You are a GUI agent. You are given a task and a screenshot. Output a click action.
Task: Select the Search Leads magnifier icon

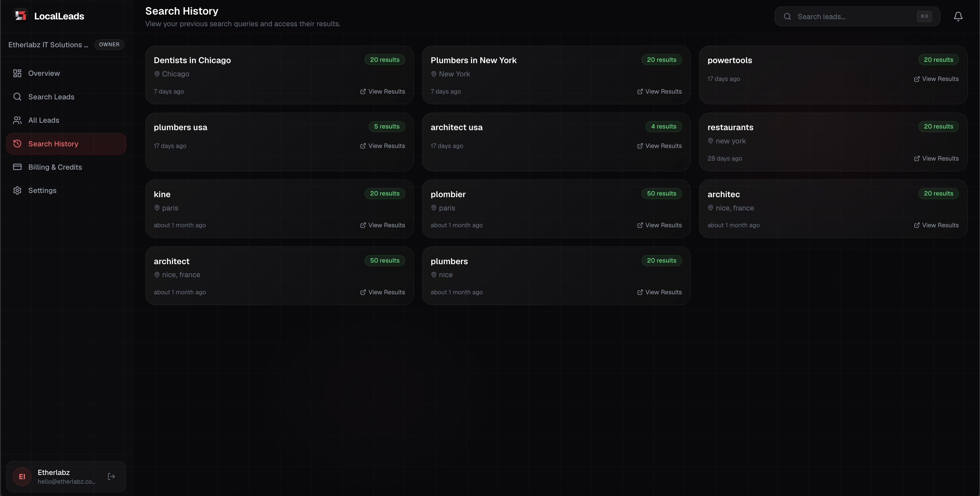[x=17, y=96]
